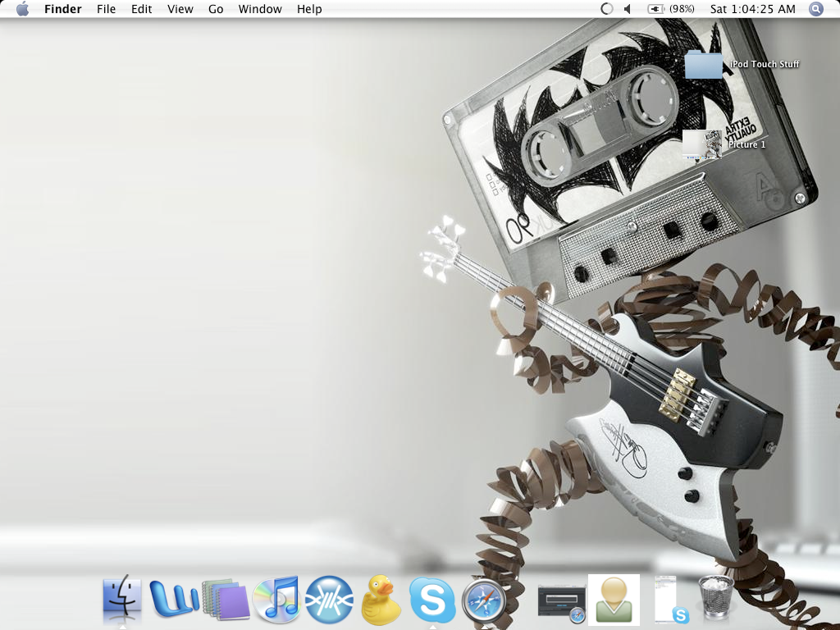Restore the minimized Skype window in Dock
This screenshot has height=630, width=840.
tap(669, 600)
